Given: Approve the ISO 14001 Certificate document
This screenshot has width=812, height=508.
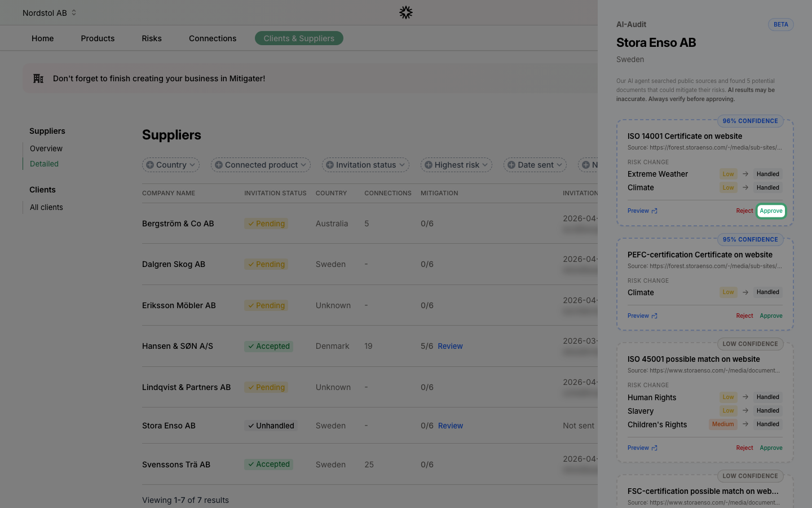Looking at the screenshot, I should point(771,211).
